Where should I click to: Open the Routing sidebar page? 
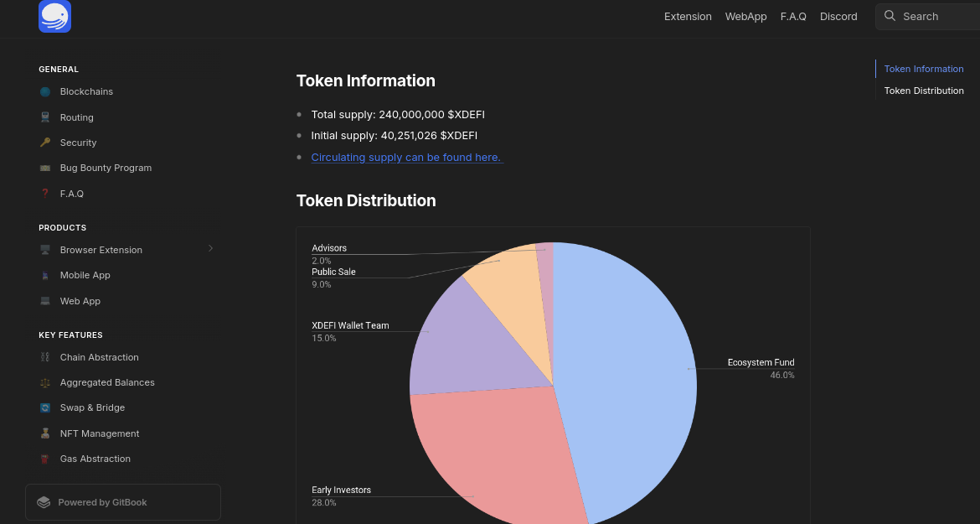(76, 117)
